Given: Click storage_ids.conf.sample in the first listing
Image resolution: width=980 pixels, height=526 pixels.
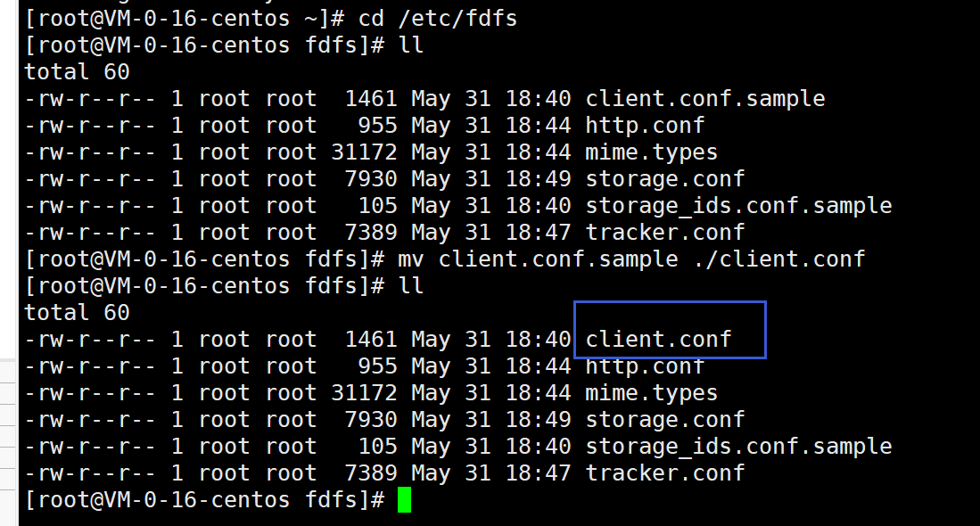Looking at the screenshot, I should pyautogui.click(x=738, y=206).
